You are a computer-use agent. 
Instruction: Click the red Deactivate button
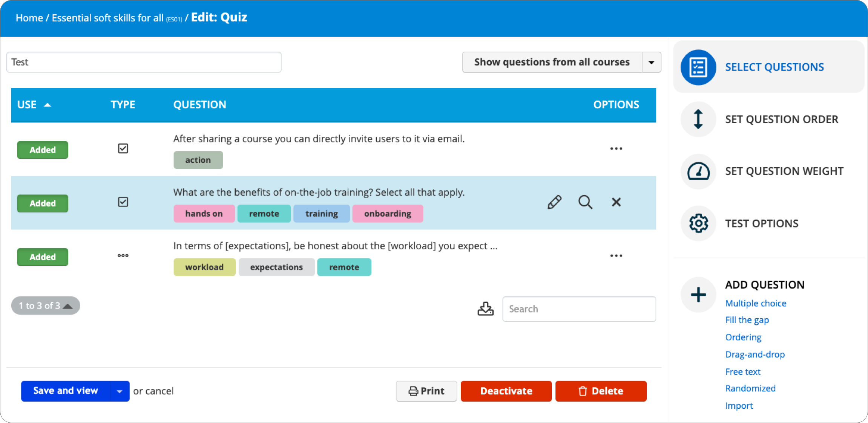coord(506,391)
